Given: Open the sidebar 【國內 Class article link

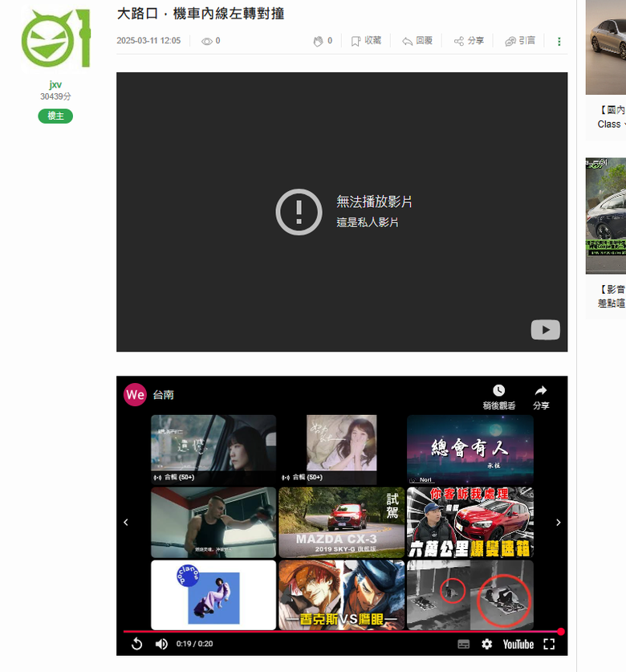Looking at the screenshot, I should [x=612, y=117].
